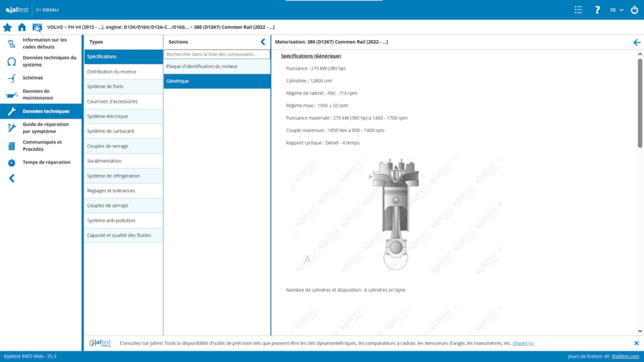Click the power logout icon

634,10
